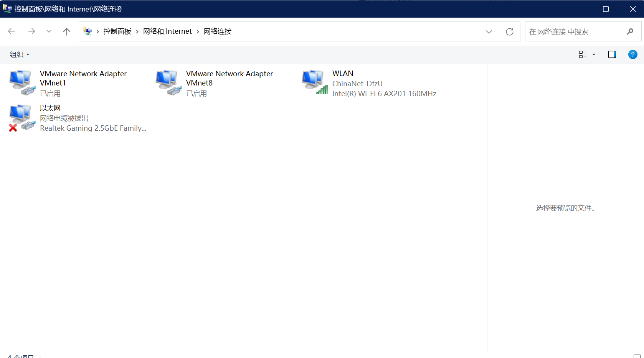
Task: Click 已启用 status under VMnet8
Action: click(197, 94)
